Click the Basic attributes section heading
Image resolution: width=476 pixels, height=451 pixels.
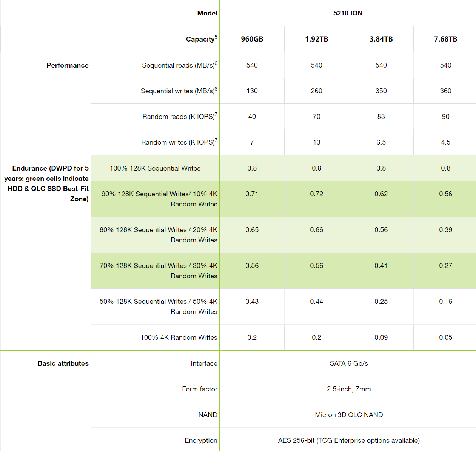63,363
